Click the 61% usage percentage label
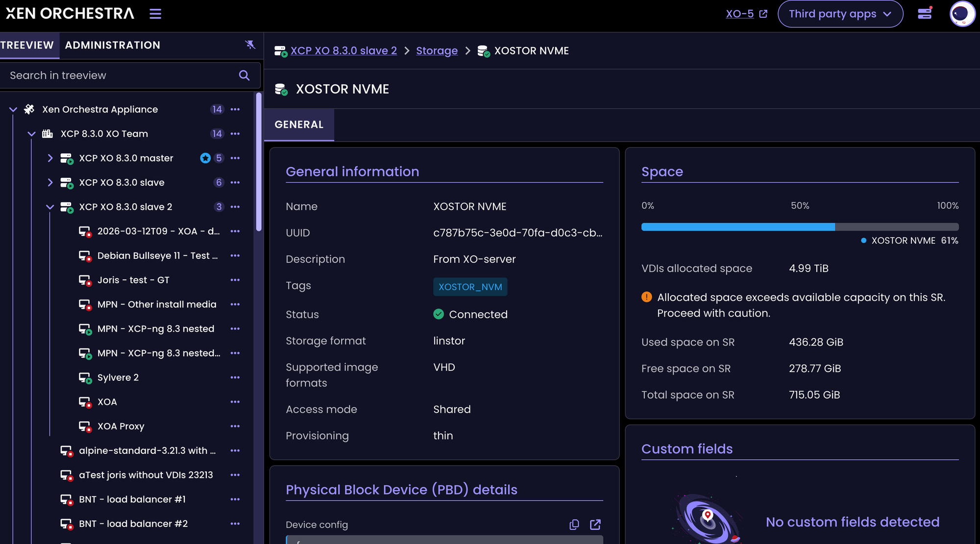 (x=950, y=241)
